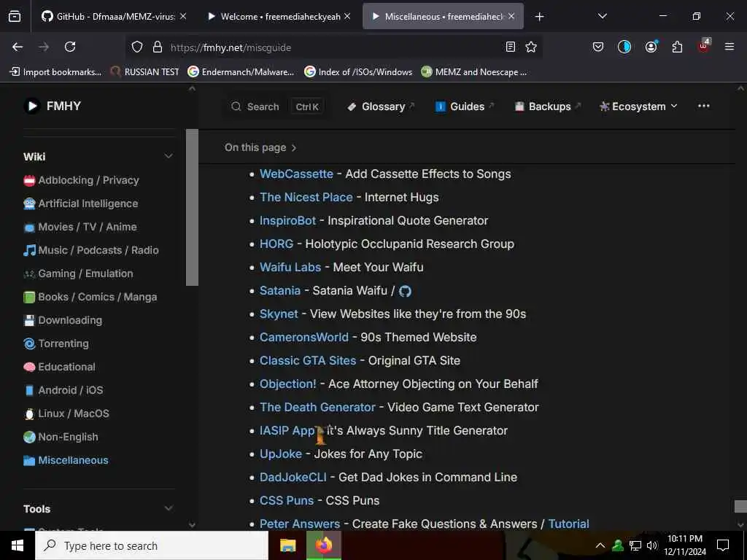The width and height of the screenshot is (747, 560).
Task: Open Import bookmarks toolbar button
Action: (55, 72)
